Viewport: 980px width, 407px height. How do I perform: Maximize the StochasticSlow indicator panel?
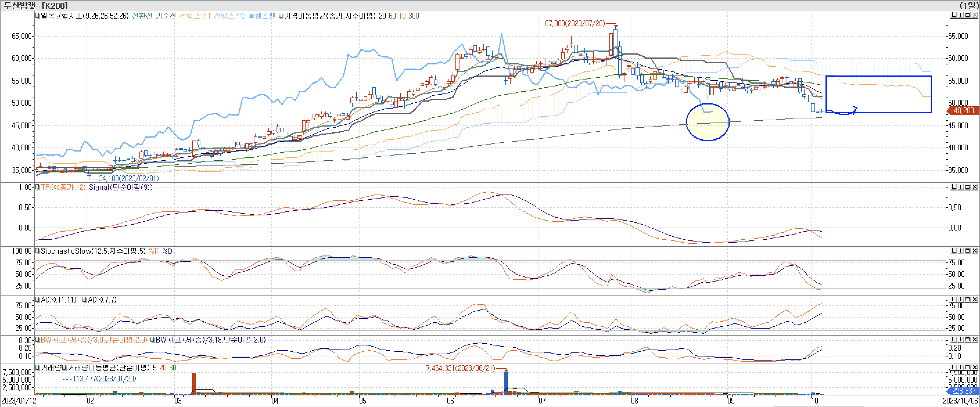click(x=968, y=251)
